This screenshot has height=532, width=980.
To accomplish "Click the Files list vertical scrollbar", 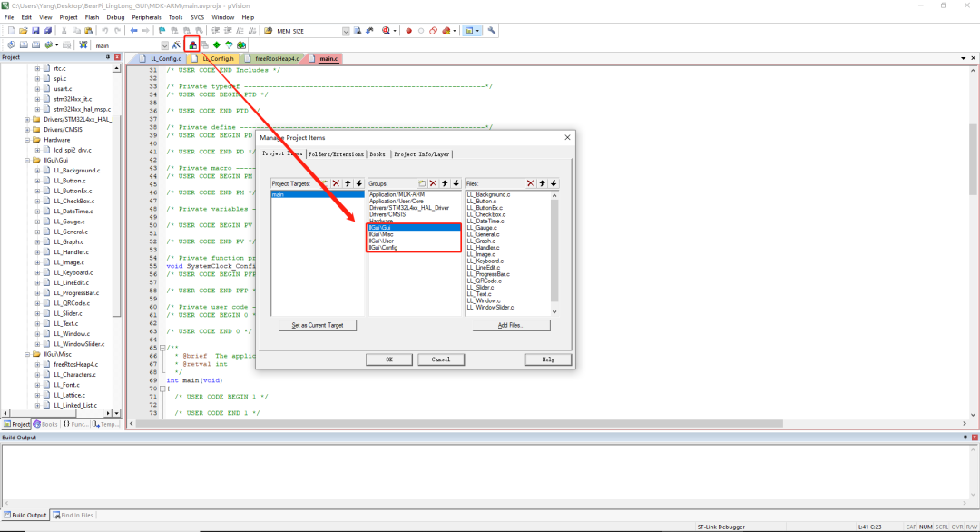I will tap(554, 245).
